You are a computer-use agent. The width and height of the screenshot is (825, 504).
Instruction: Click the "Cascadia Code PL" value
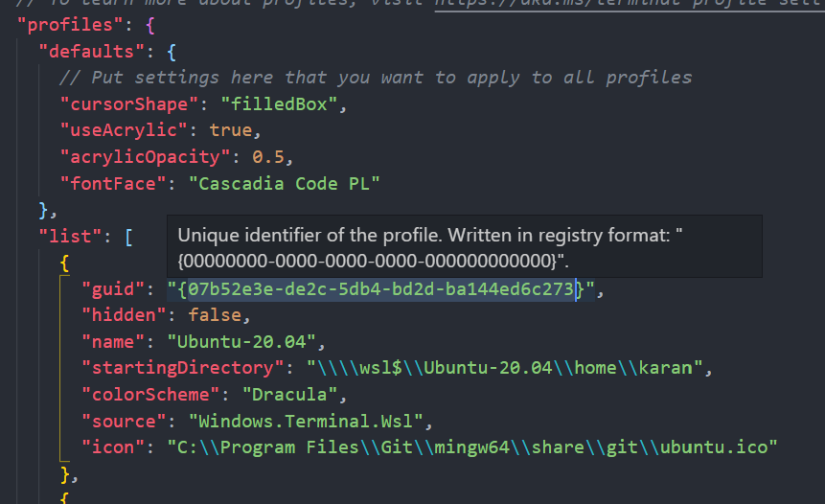(x=285, y=184)
